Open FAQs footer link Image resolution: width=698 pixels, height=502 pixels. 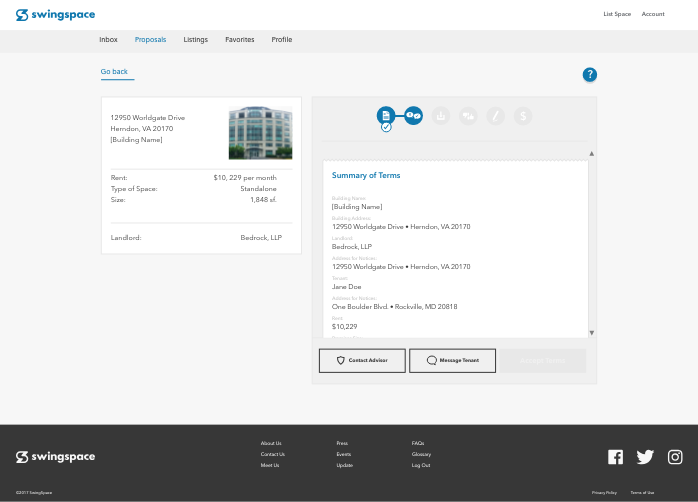click(x=418, y=443)
